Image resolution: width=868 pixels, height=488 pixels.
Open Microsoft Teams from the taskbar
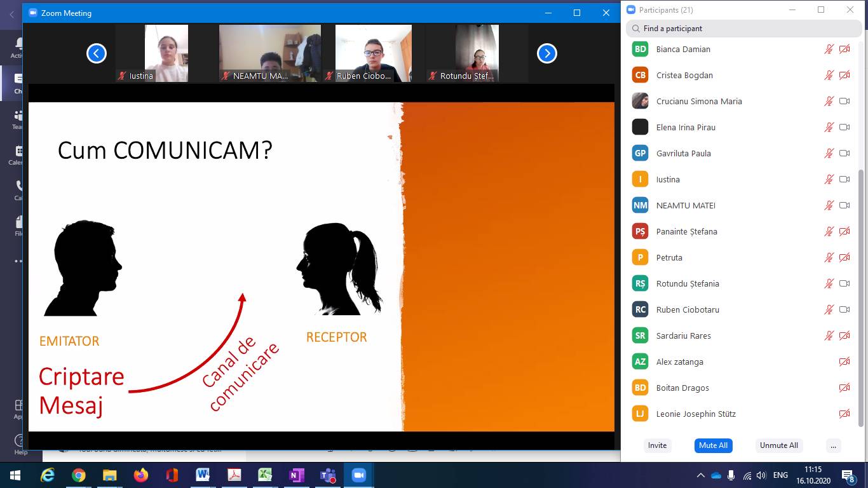click(328, 475)
